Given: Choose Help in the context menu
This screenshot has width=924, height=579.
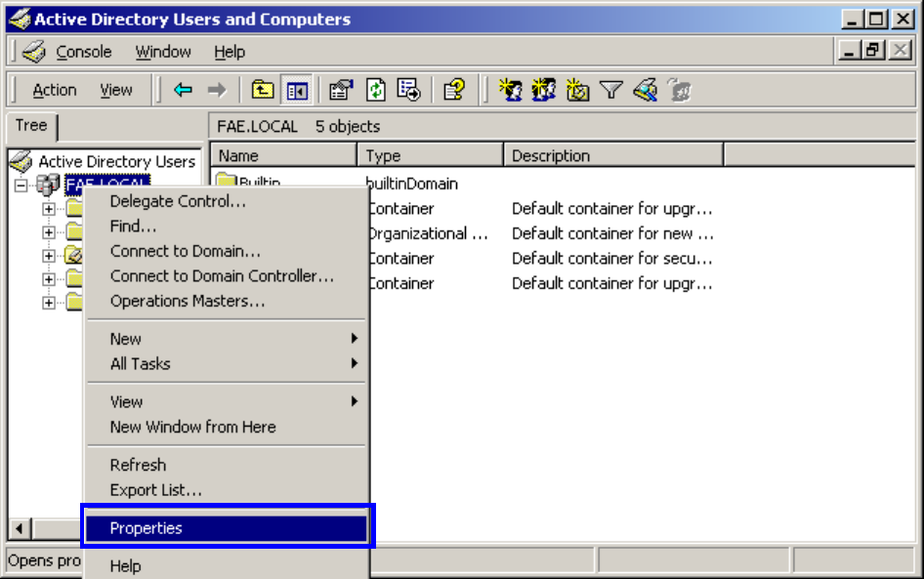Looking at the screenshot, I should point(227,566).
